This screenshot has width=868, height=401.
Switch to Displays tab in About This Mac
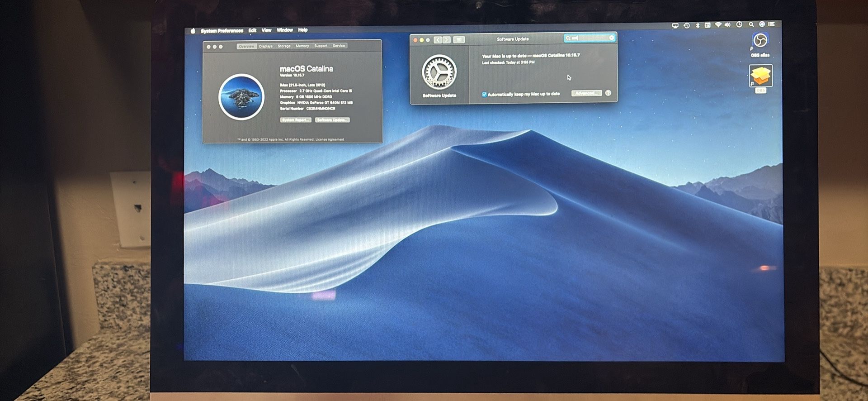point(266,46)
